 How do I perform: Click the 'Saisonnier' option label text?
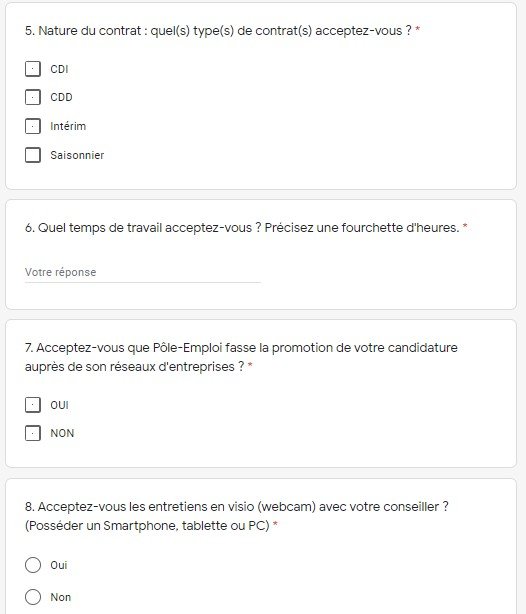(x=77, y=155)
